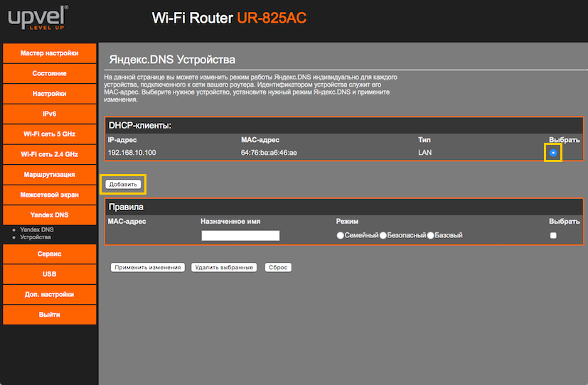Choose the Безопасный mode radio button
This screenshot has width=588, height=385.
[x=383, y=235]
